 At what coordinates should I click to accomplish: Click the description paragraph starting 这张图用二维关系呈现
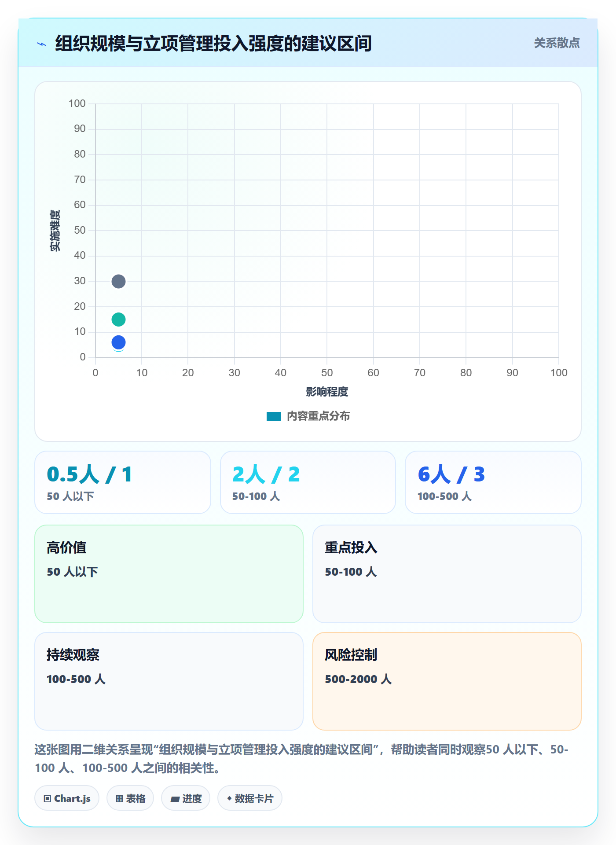click(302, 759)
